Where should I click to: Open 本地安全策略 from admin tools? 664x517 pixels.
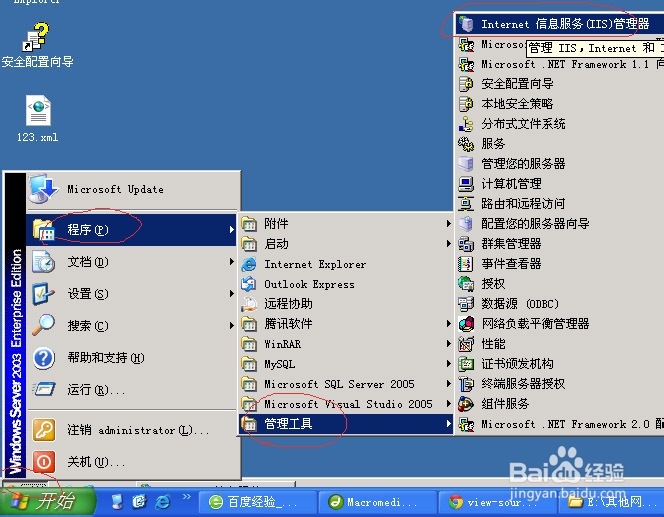click(x=560, y=104)
